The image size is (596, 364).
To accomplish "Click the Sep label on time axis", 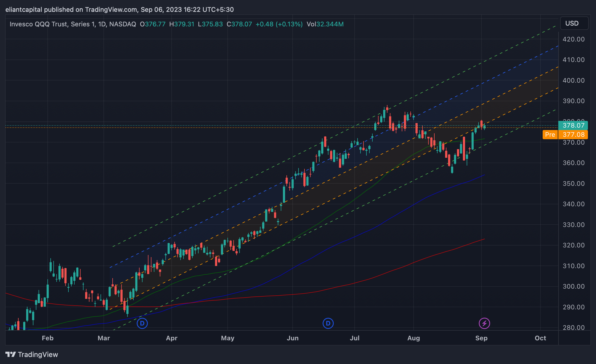I will point(481,338).
